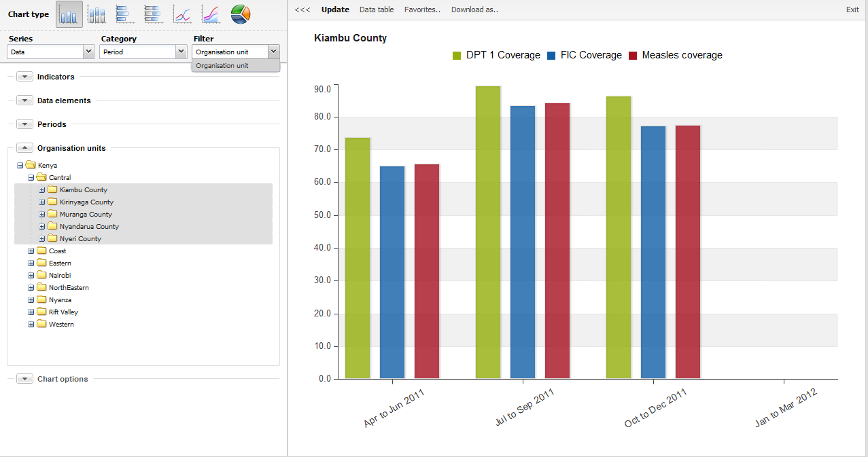Viewport: 868px width, 457px height.
Task: Select the stacked column chart type
Action: pos(97,14)
